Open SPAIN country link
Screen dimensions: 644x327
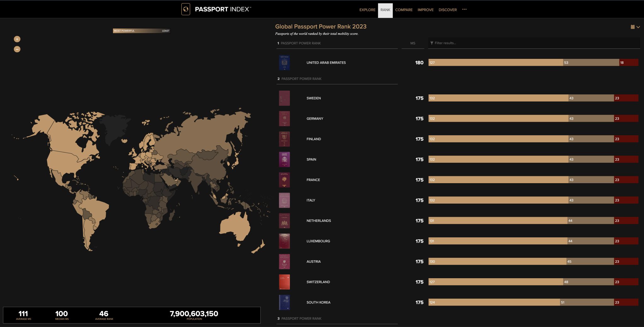click(311, 160)
